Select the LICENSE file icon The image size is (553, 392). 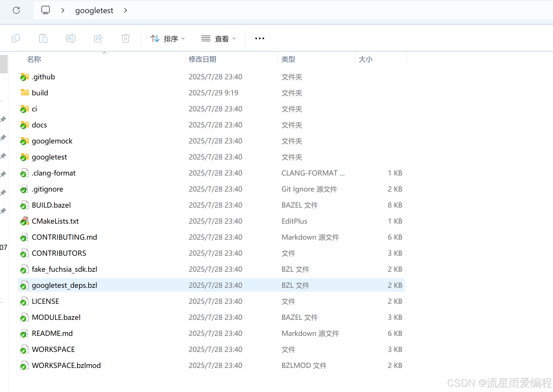[25, 301]
